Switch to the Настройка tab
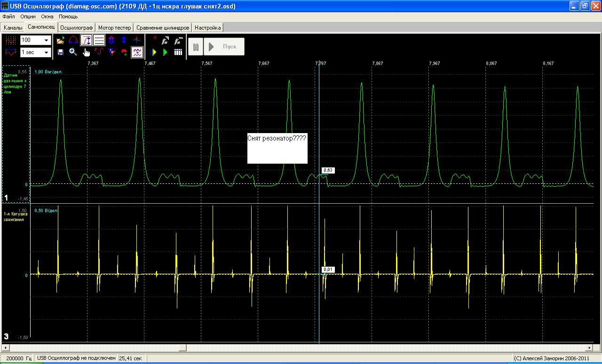Viewport: 602px width, 364px height. click(x=208, y=28)
